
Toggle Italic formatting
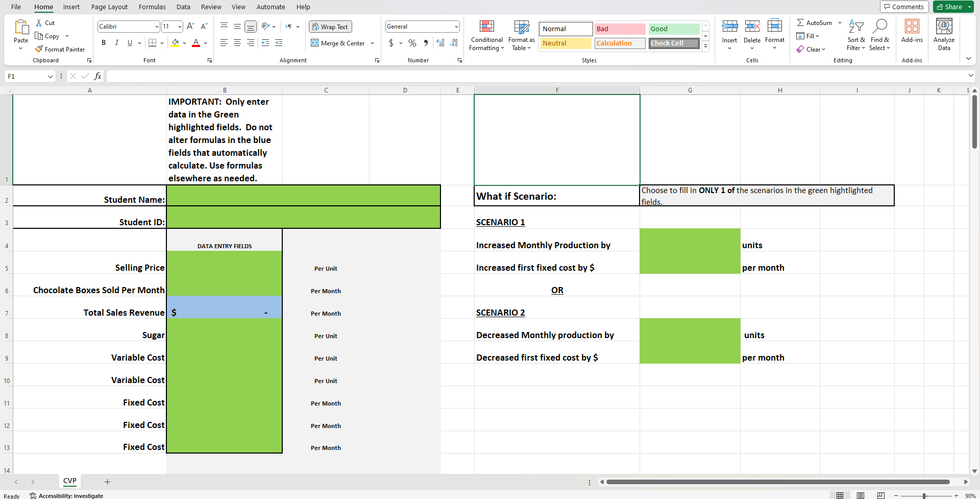[117, 43]
